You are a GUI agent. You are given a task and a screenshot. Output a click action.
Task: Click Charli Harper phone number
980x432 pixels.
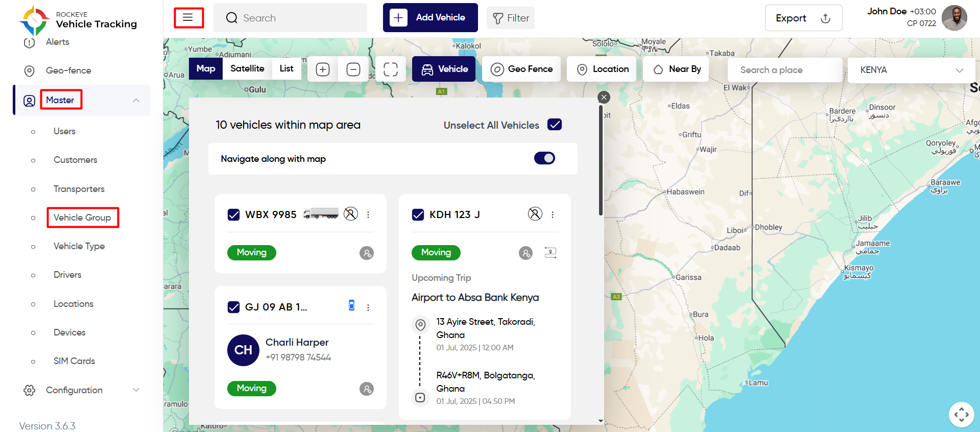(298, 357)
